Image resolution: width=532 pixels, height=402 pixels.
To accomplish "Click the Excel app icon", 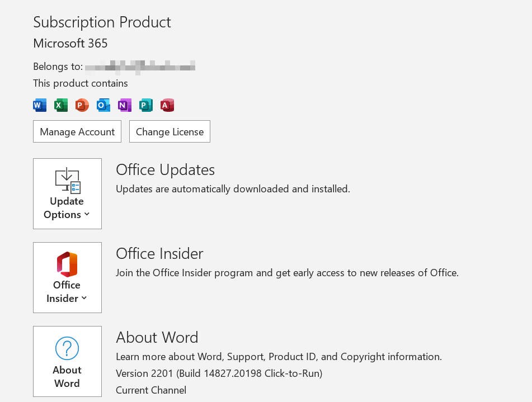I will 61,105.
